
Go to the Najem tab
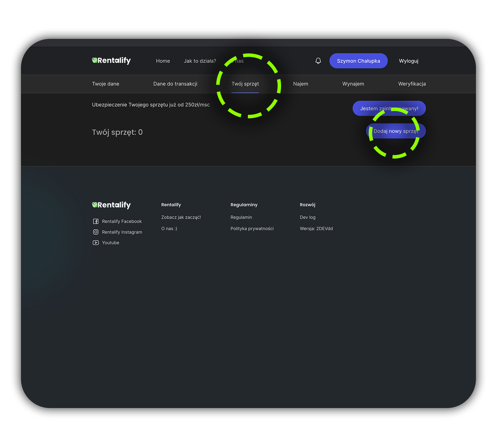300,84
